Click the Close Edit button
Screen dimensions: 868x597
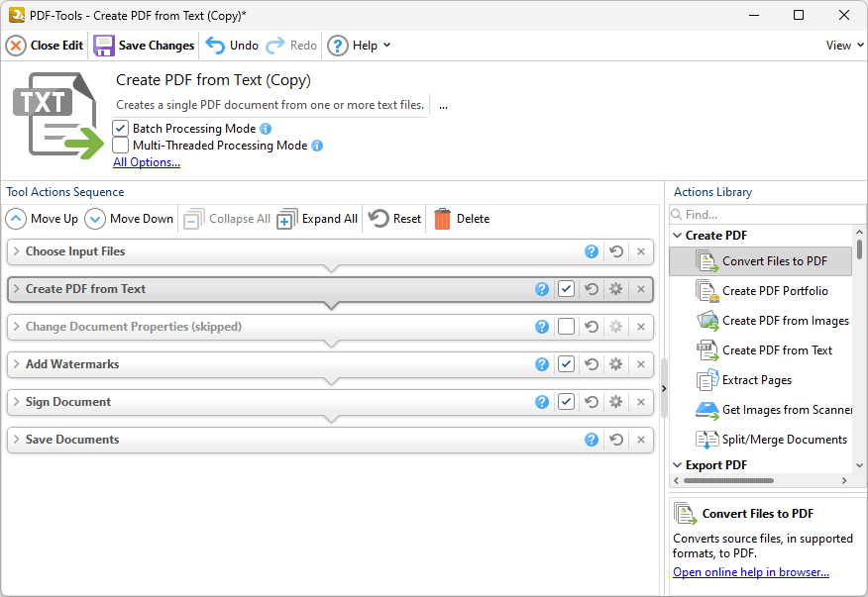coord(45,46)
